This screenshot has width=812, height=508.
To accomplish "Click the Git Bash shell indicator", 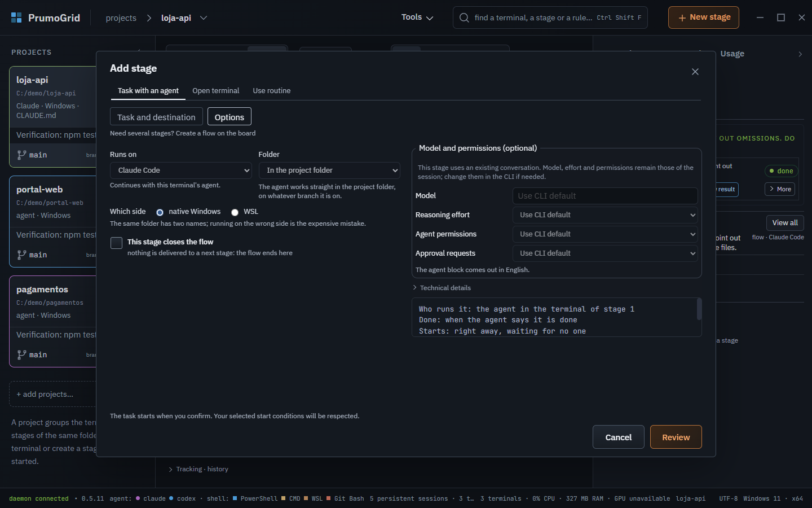I will pos(345,498).
